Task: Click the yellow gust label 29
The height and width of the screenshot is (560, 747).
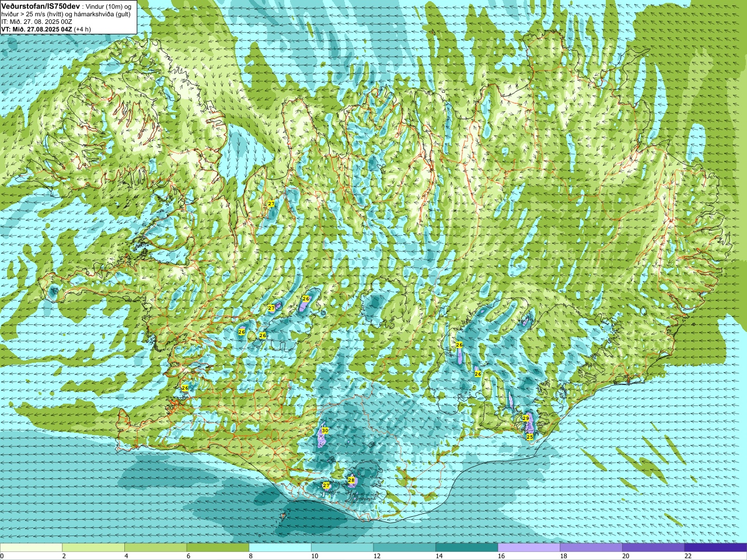Action: [526, 418]
